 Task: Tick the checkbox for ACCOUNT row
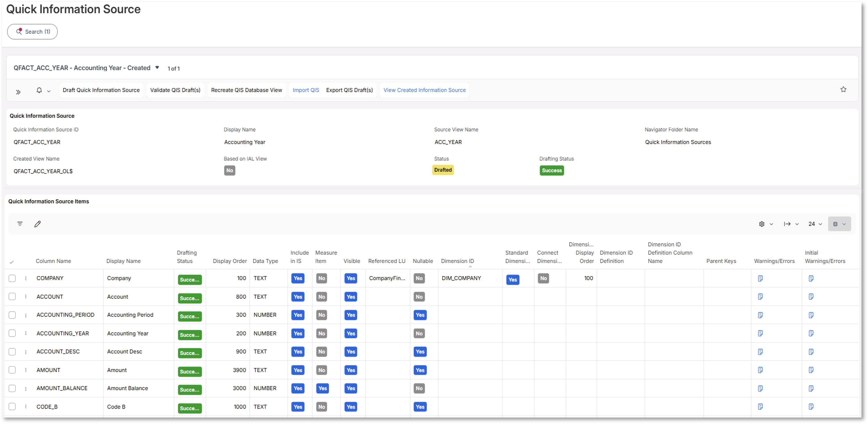(12, 296)
